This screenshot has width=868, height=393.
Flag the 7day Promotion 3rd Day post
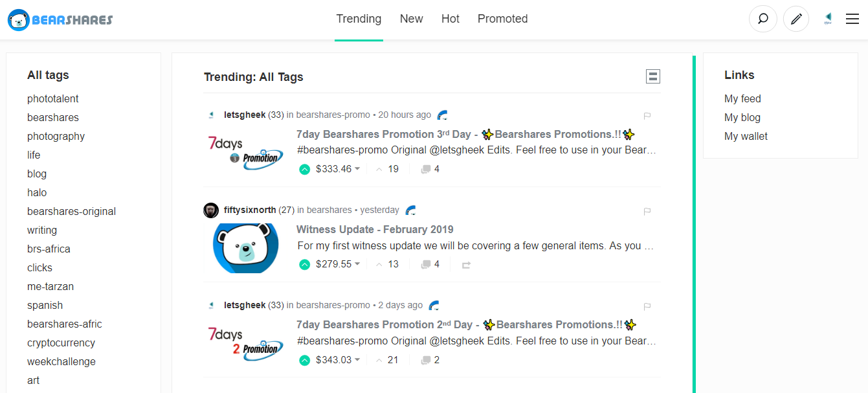pos(647,115)
